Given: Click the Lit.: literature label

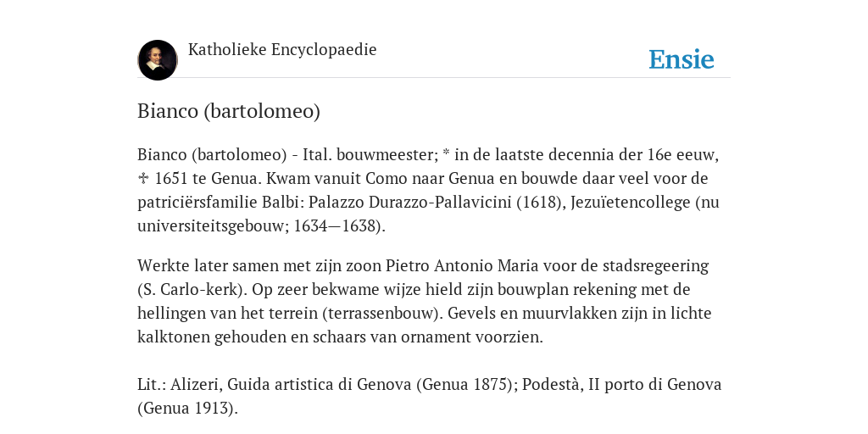Looking at the screenshot, I should [152, 385].
